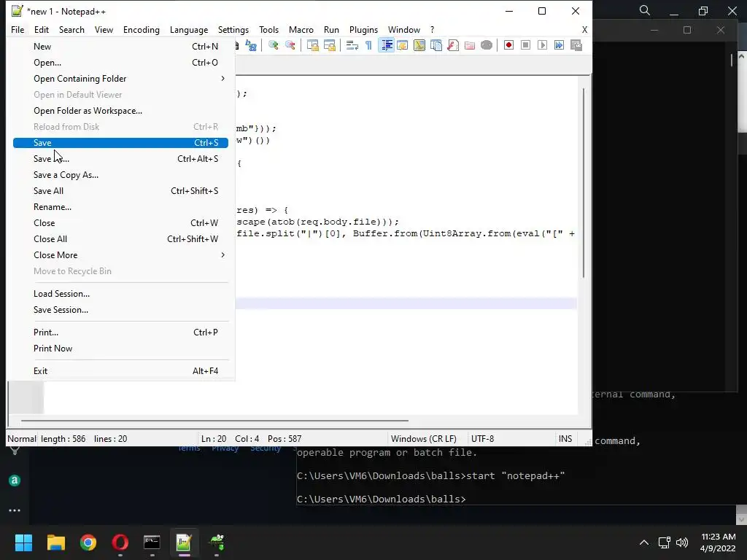Screen dimensions: 747x560
Task: Toggle synchronize horizontal scrolling icon
Action: pos(330,45)
